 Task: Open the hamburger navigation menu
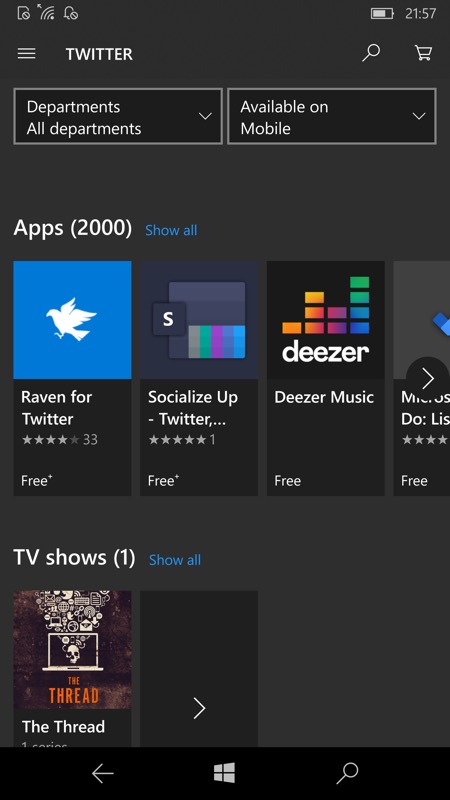click(27, 54)
